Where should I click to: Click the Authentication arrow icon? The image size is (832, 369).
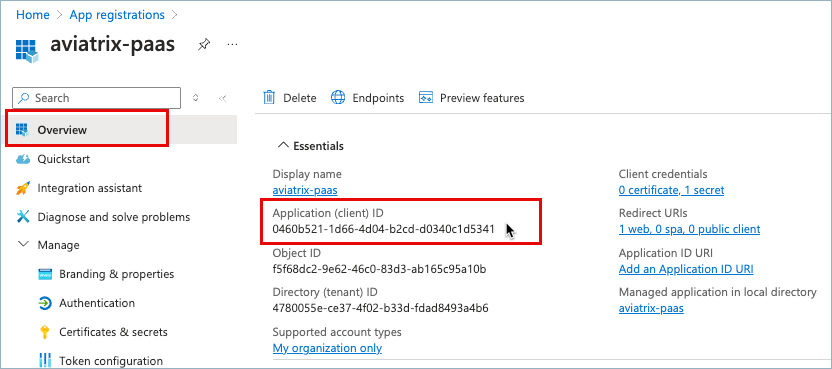click(x=45, y=303)
